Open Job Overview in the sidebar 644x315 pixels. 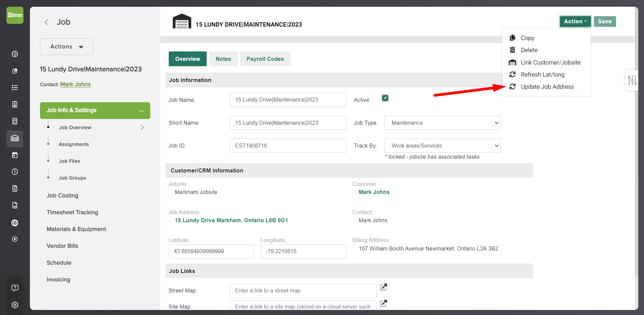(75, 127)
